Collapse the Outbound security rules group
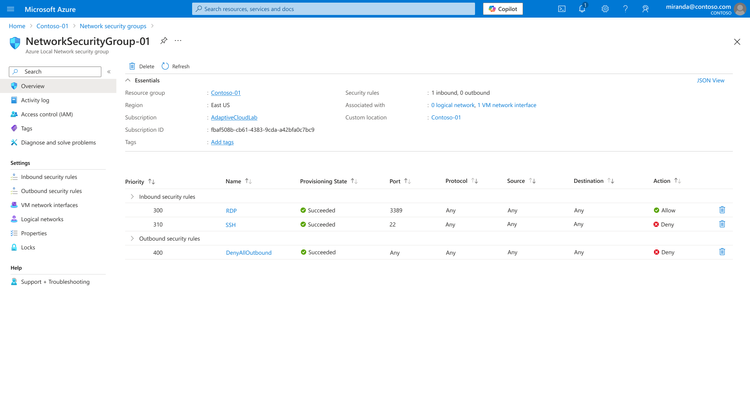 pyautogui.click(x=132, y=238)
